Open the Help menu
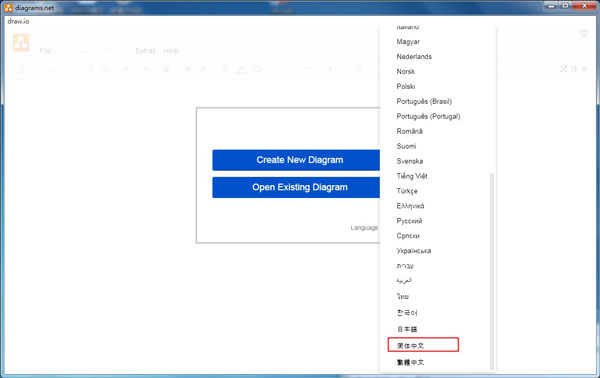Viewport: 600px width, 378px height. [x=171, y=51]
